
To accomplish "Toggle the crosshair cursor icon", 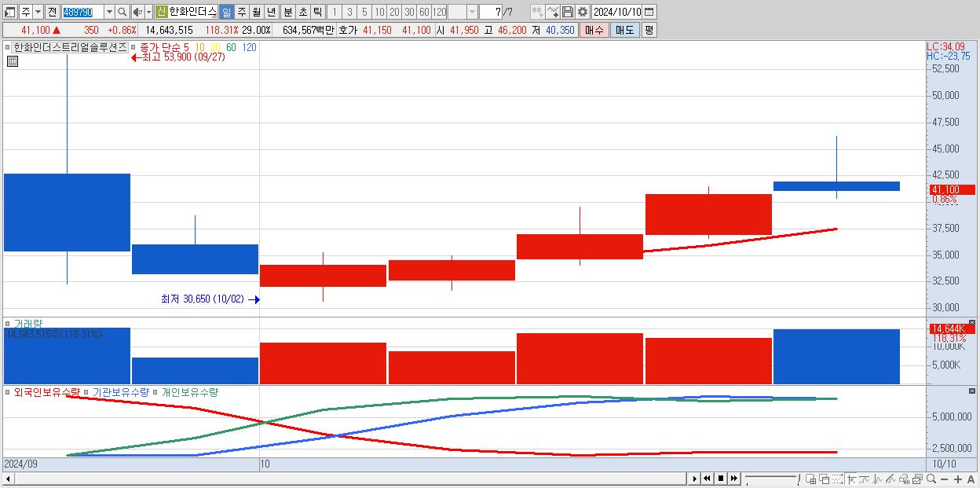I will 851,479.
